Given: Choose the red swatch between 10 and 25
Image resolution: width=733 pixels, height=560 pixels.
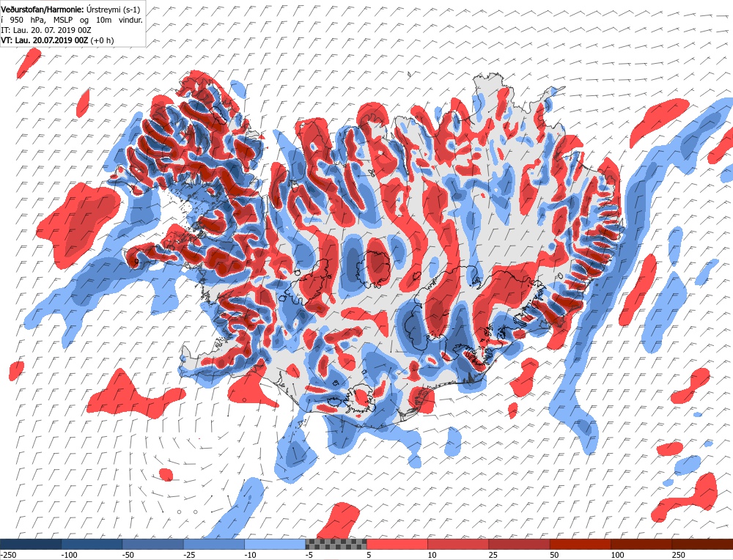Looking at the screenshot, I should tap(458, 544).
